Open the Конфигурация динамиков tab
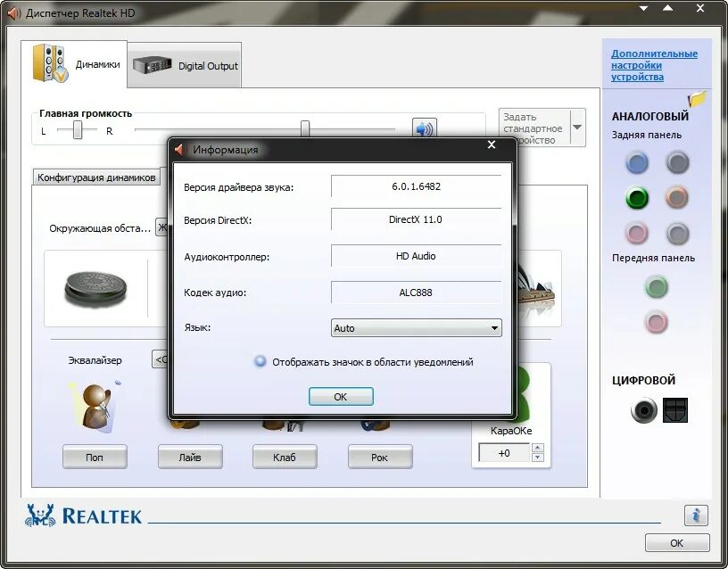This screenshot has width=728, height=569. pos(96,177)
